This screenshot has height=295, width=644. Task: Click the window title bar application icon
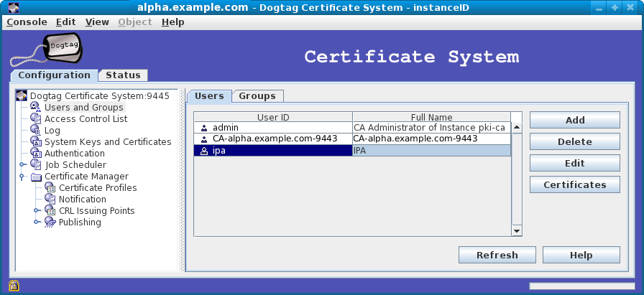[x=14, y=7]
